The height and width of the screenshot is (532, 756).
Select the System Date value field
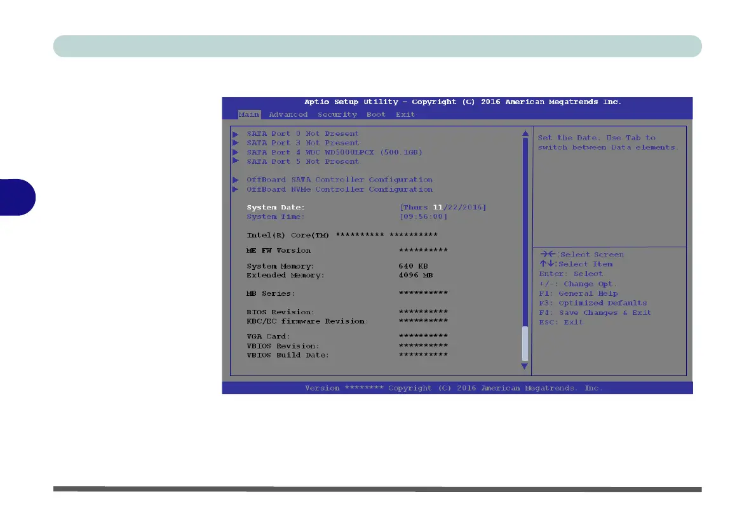click(x=442, y=208)
